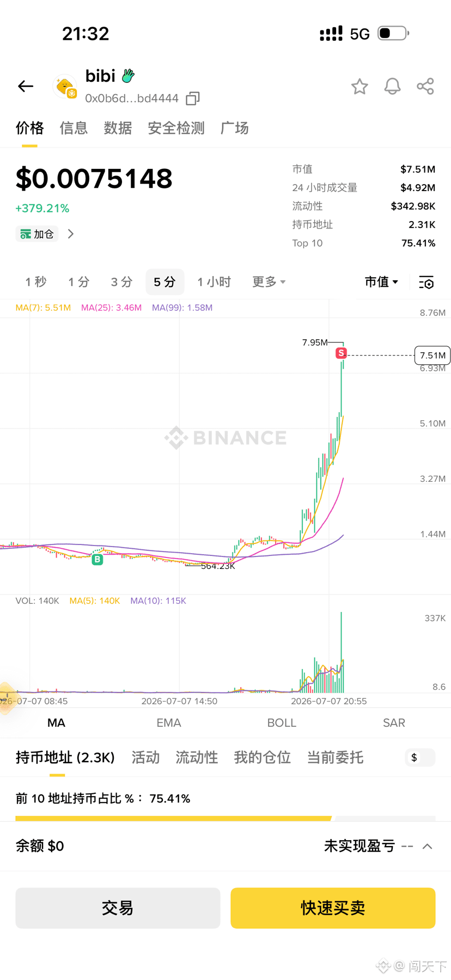
Task: Tap the 交易 button
Action: tap(118, 908)
